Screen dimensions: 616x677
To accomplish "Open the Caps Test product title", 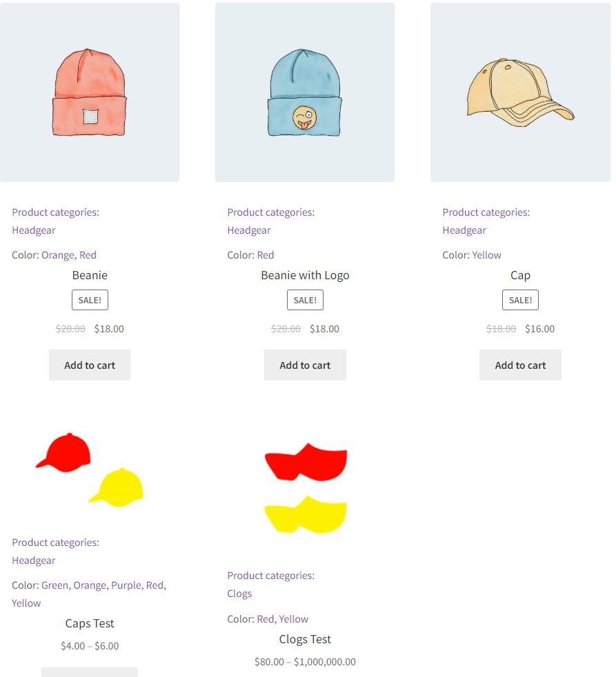I will click(x=90, y=623).
